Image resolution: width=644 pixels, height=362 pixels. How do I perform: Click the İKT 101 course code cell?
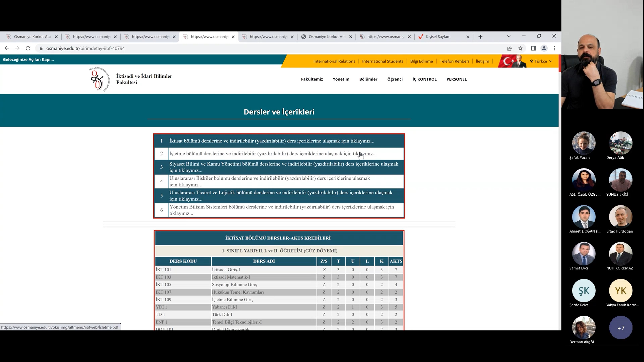(183, 269)
